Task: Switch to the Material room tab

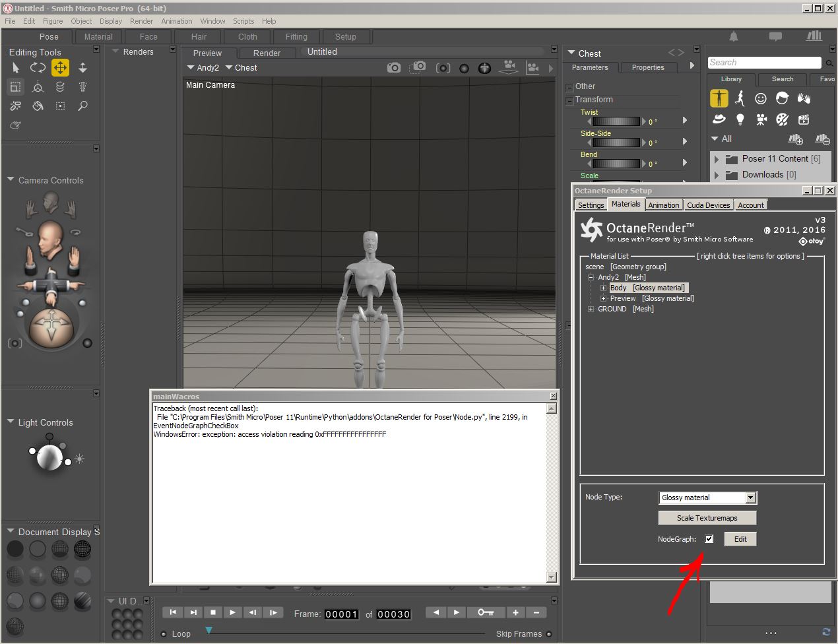Action: (x=98, y=37)
